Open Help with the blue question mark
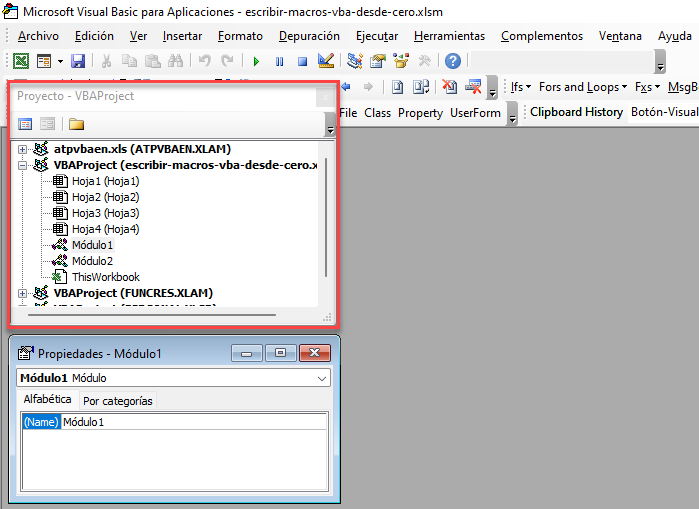 (453, 61)
